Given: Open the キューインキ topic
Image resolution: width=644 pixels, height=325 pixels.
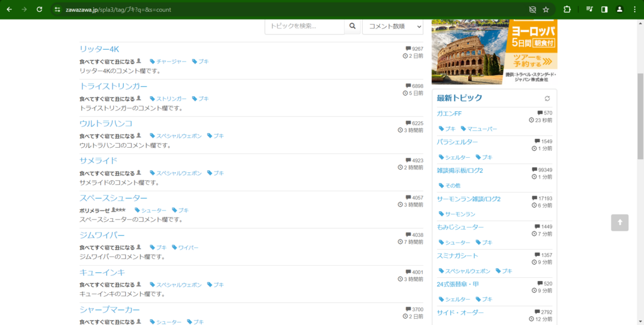Looking at the screenshot, I should pos(102,272).
